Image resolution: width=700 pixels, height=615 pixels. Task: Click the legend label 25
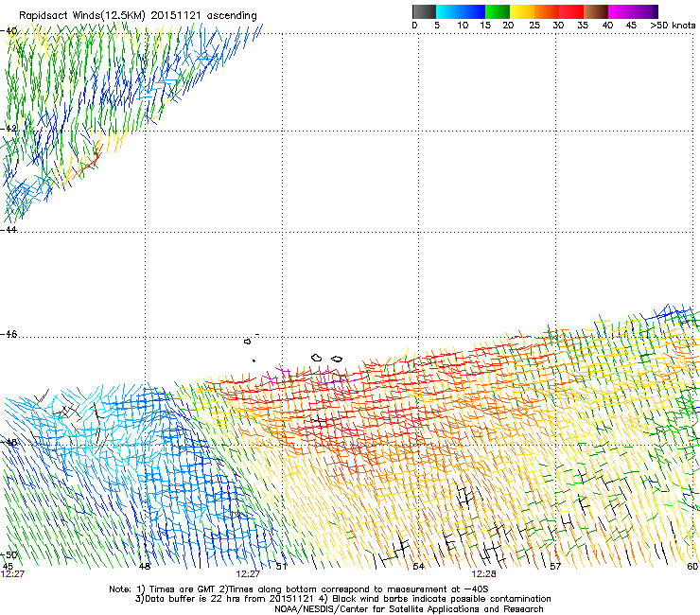pyautogui.click(x=534, y=26)
